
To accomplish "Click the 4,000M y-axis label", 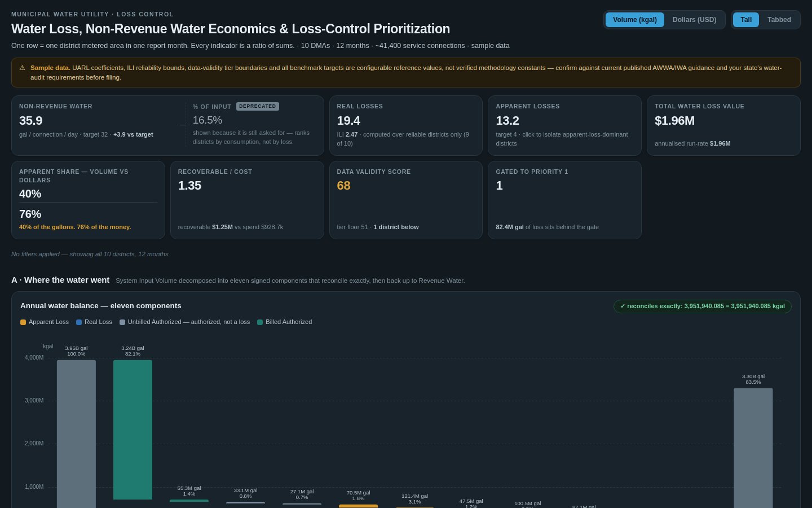I will 34,358.
